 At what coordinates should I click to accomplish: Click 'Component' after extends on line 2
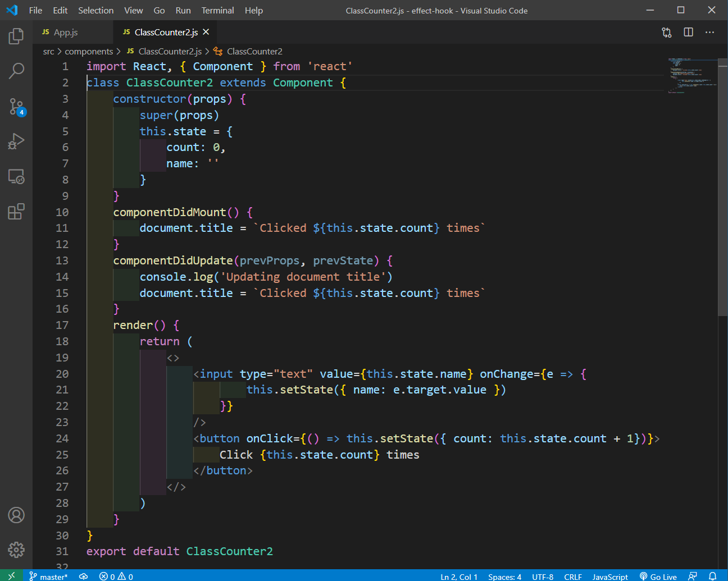303,83
